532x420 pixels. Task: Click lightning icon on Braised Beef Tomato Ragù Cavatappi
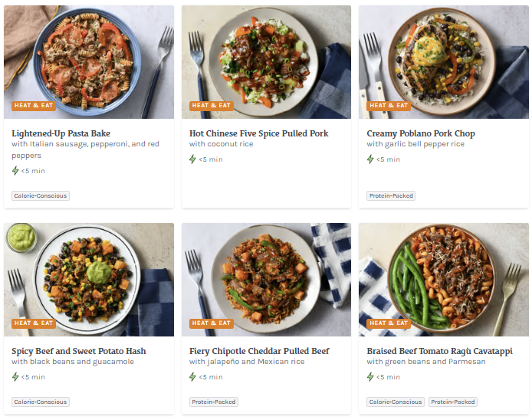pos(370,377)
